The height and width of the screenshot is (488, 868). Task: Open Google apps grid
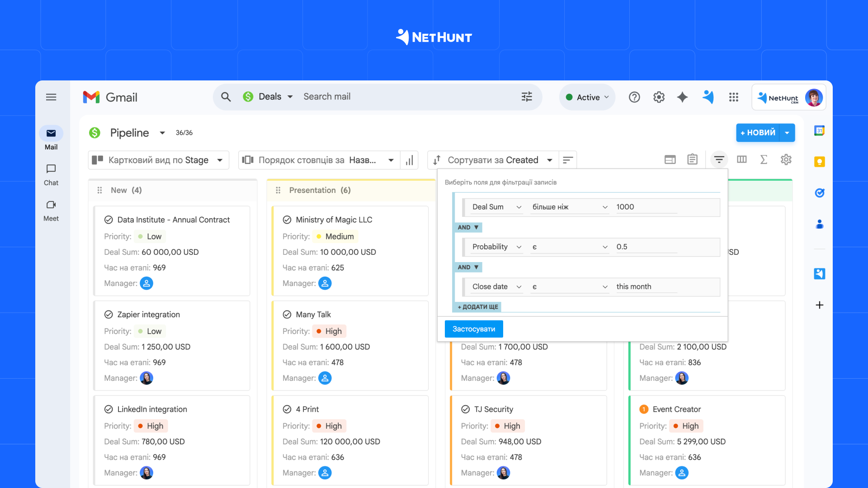click(x=733, y=97)
